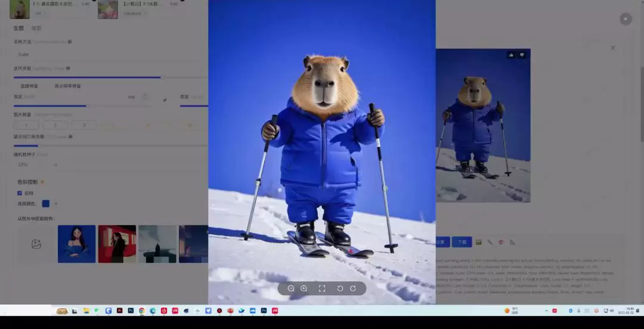Select the blue dress woman thumbnail

pos(76,244)
